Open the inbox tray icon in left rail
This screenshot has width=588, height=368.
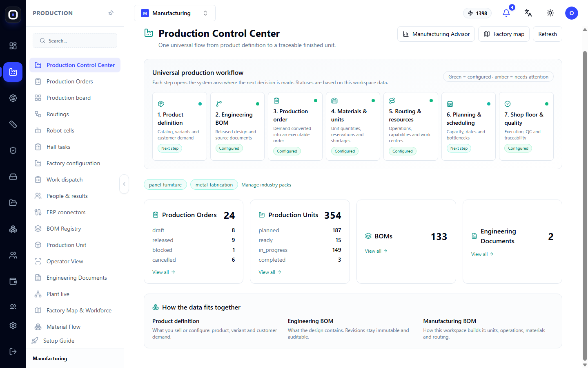13,177
